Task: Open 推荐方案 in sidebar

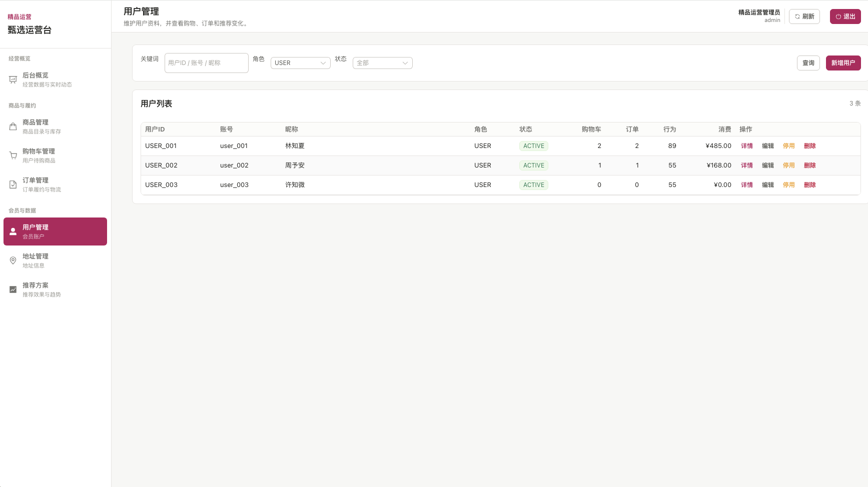Action: (55, 289)
